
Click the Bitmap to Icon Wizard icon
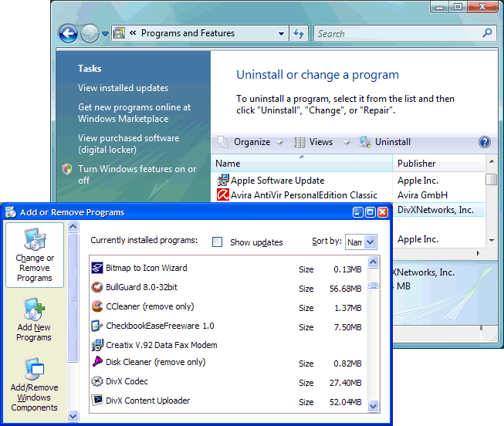coord(97,268)
